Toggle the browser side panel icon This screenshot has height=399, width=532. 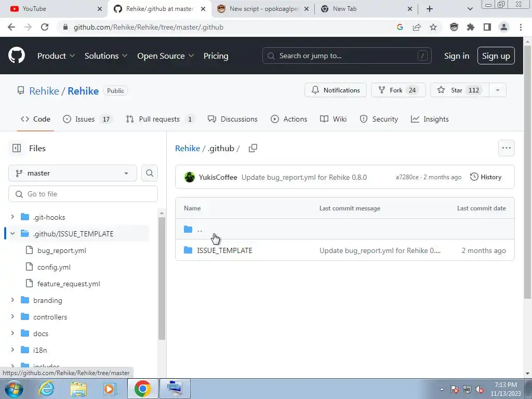pyautogui.click(x=487, y=27)
